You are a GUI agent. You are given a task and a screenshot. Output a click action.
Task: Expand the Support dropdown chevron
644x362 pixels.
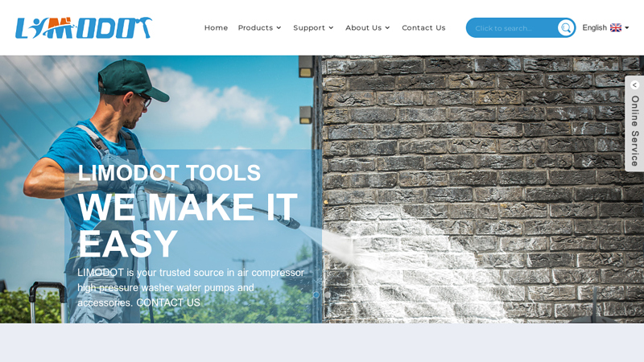[x=331, y=28]
